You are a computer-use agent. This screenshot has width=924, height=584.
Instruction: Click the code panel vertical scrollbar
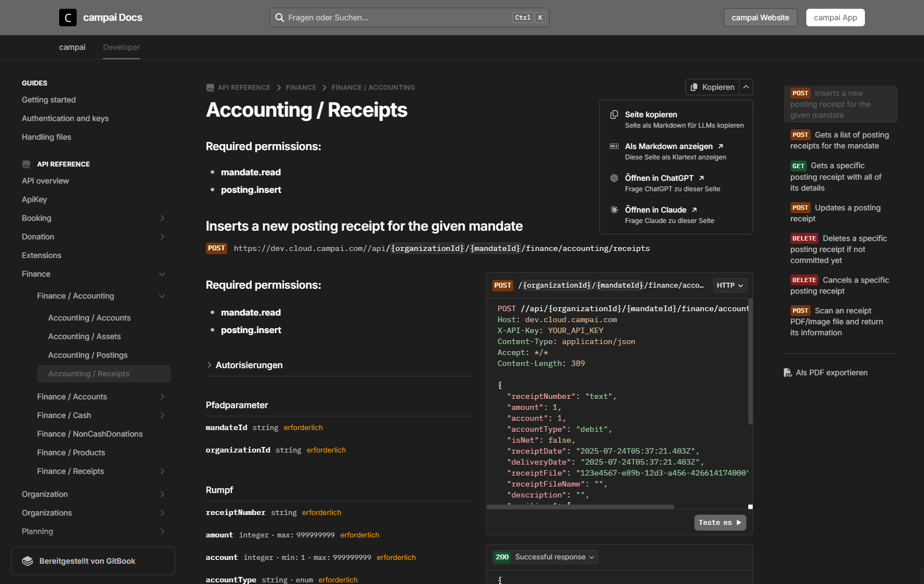[x=750, y=362]
